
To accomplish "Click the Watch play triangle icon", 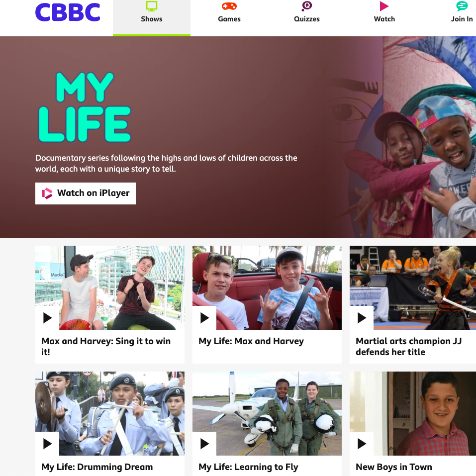I will click(384, 6).
